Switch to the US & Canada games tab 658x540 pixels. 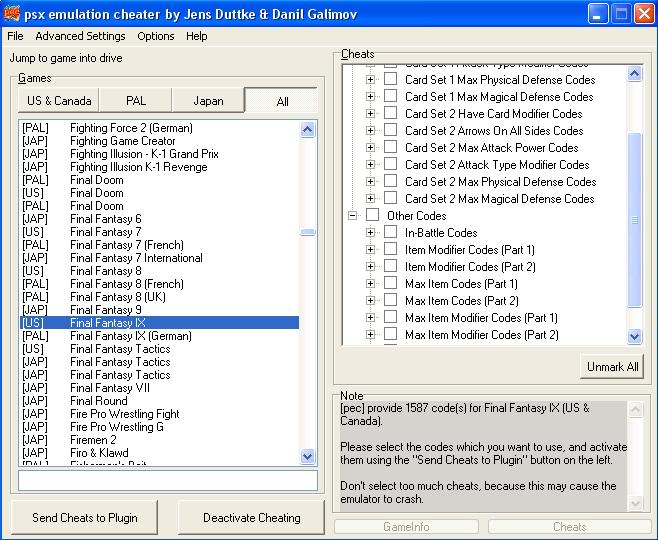(59, 101)
